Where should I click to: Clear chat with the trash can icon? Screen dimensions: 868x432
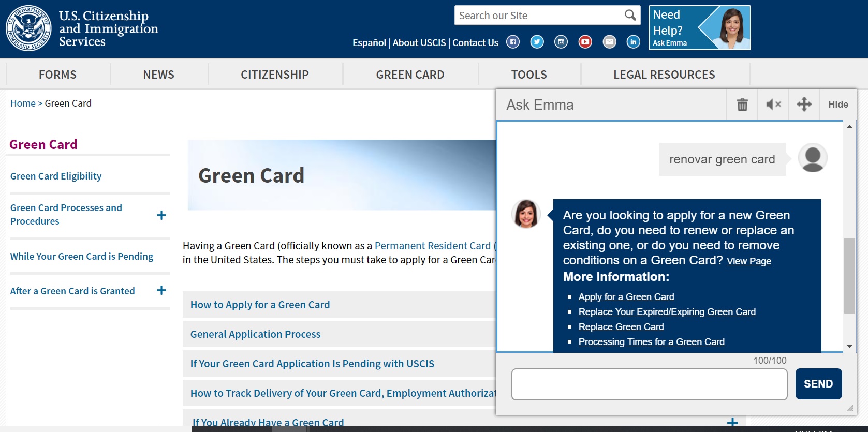[x=742, y=105]
